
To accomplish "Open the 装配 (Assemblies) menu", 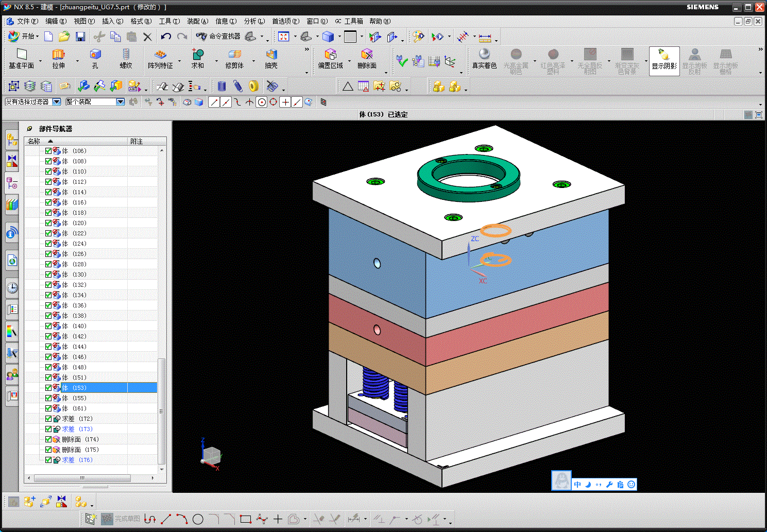I will [197, 21].
